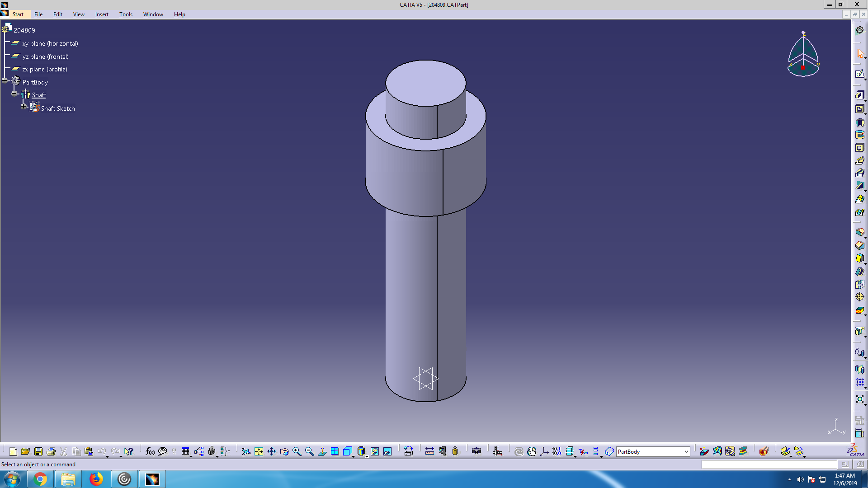This screenshot has height=488, width=868.
Task: Click the Capture camera icon
Action: (x=476, y=451)
